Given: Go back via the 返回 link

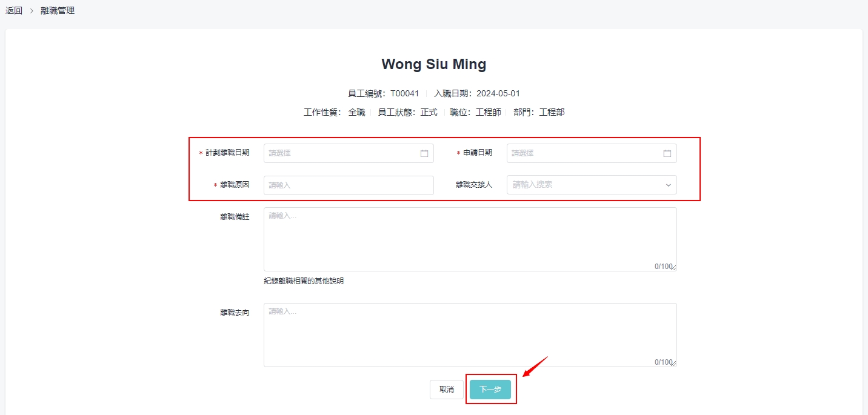Looking at the screenshot, I should click(x=14, y=10).
